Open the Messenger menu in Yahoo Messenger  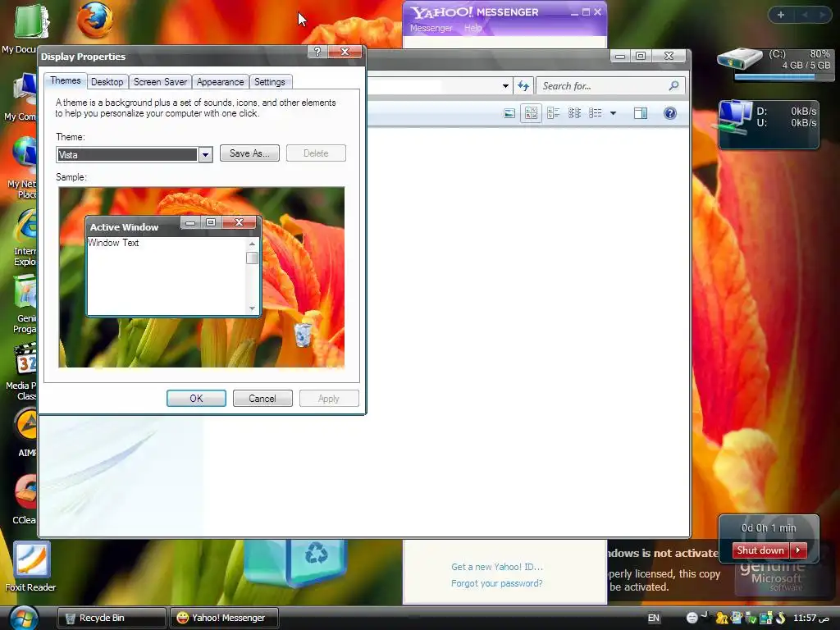pos(431,28)
